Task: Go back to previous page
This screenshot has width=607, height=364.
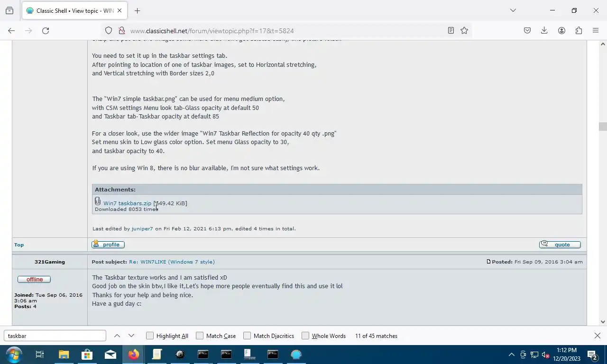Action: [11, 30]
